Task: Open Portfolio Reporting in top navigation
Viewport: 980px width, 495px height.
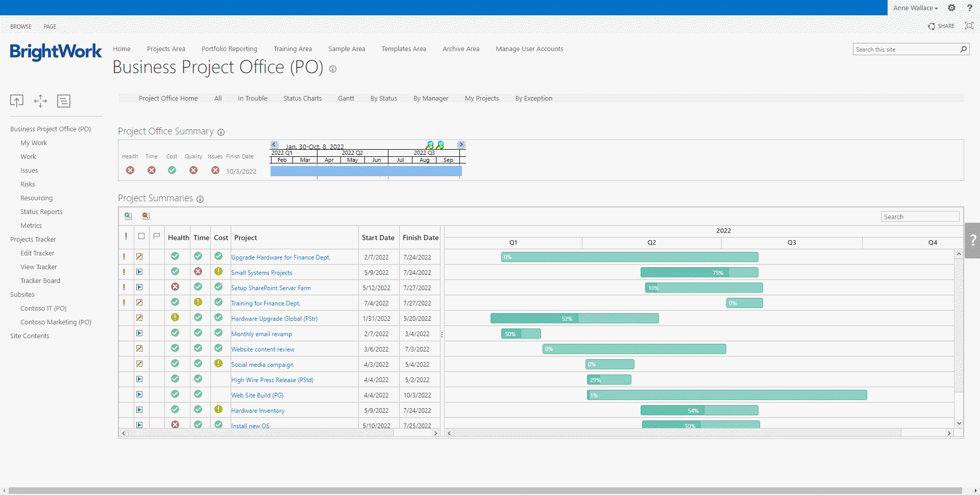Action: 229,49
